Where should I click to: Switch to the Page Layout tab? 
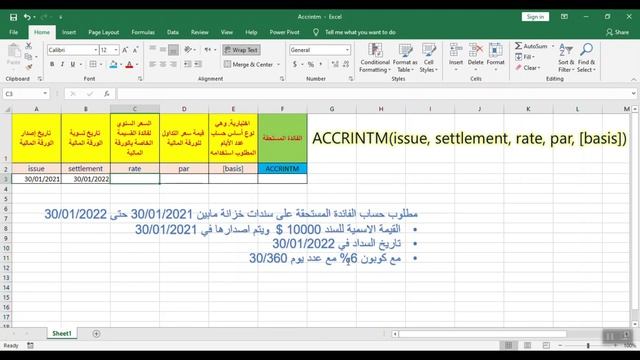tap(104, 32)
